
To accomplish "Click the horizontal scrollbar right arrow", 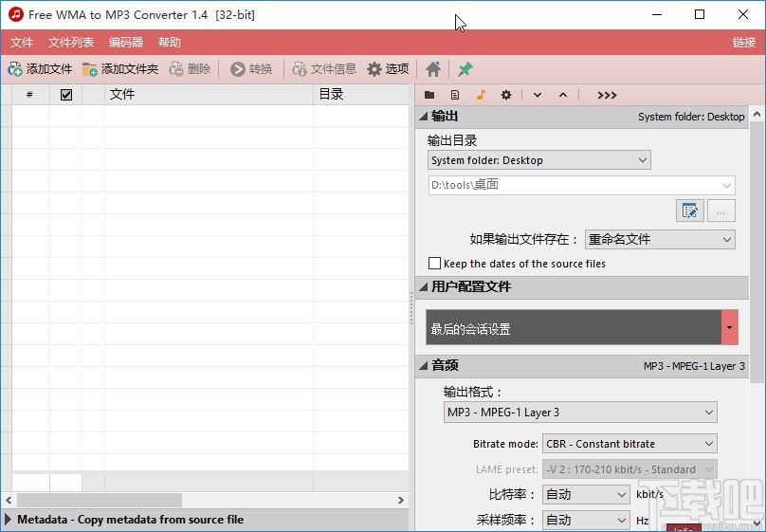I will pyautogui.click(x=401, y=501).
